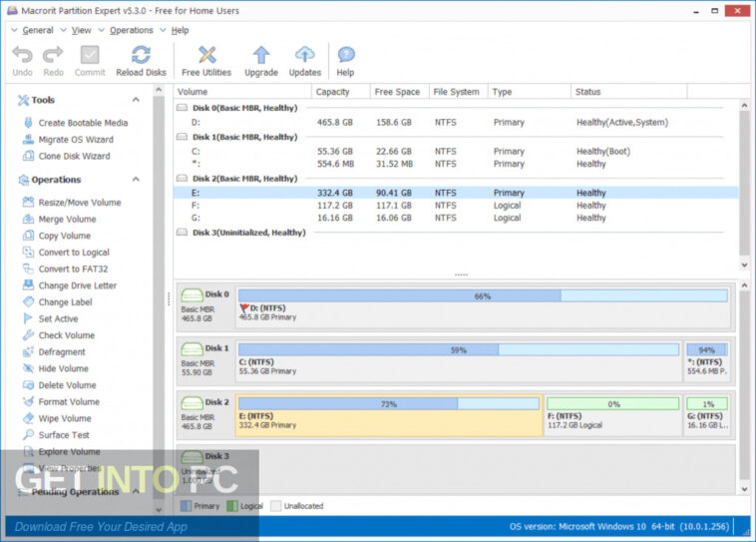Choose Change Drive Letter
The image size is (756, 542).
tap(70, 285)
